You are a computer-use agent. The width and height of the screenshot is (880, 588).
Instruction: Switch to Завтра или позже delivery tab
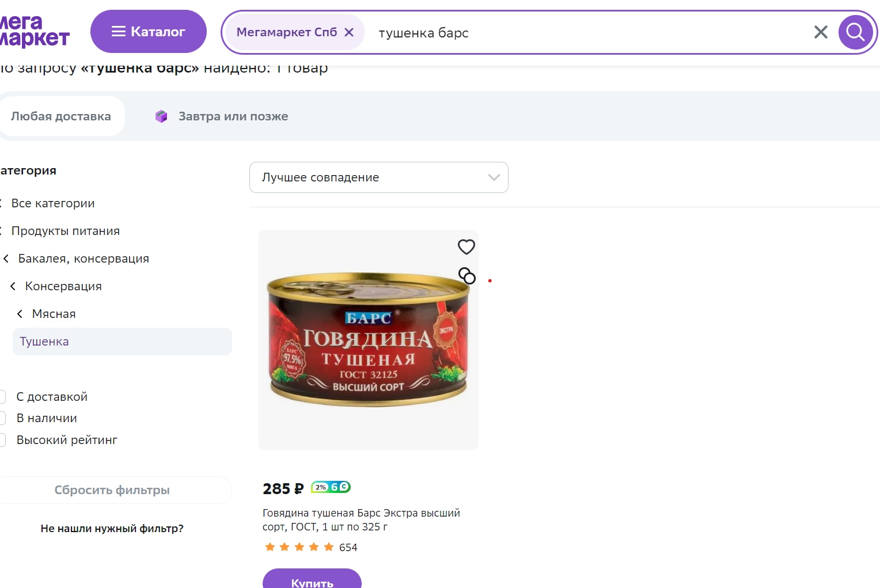click(x=222, y=116)
